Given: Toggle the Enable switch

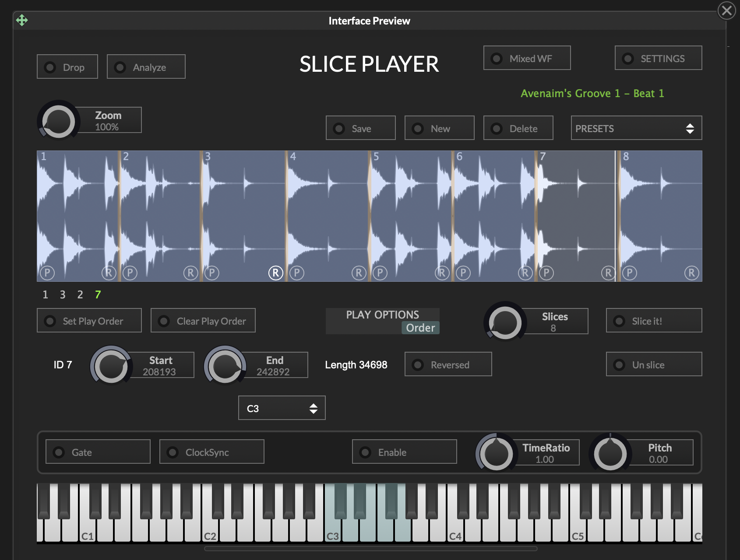Looking at the screenshot, I should point(405,451).
